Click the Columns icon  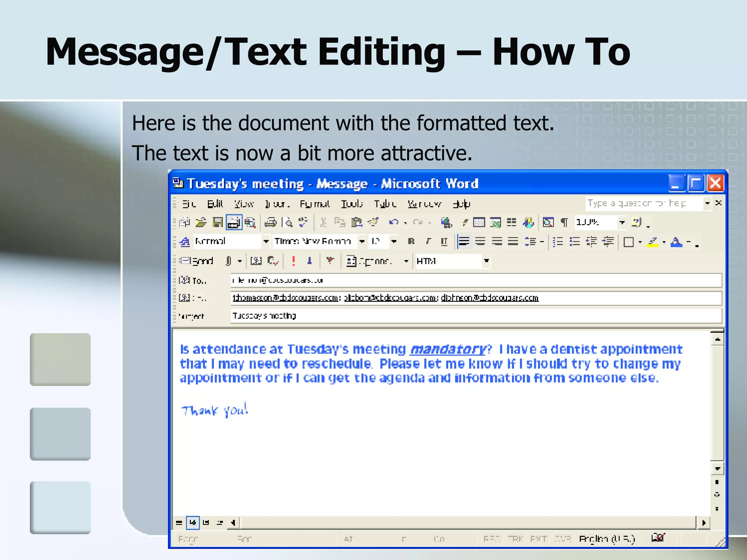tap(512, 222)
